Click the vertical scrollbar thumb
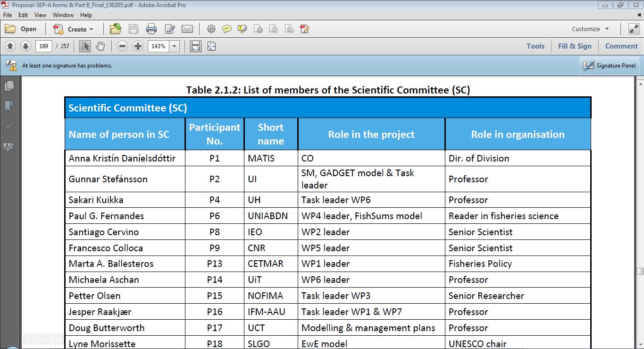 click(640, 271)
